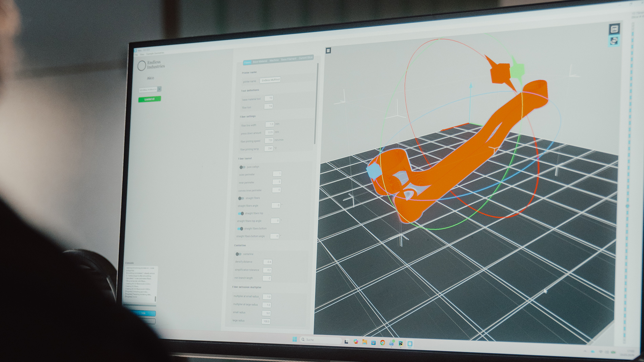Open File Explorer from the taskbar
This screenshot has height=362, width=644.
coord(364,342)
